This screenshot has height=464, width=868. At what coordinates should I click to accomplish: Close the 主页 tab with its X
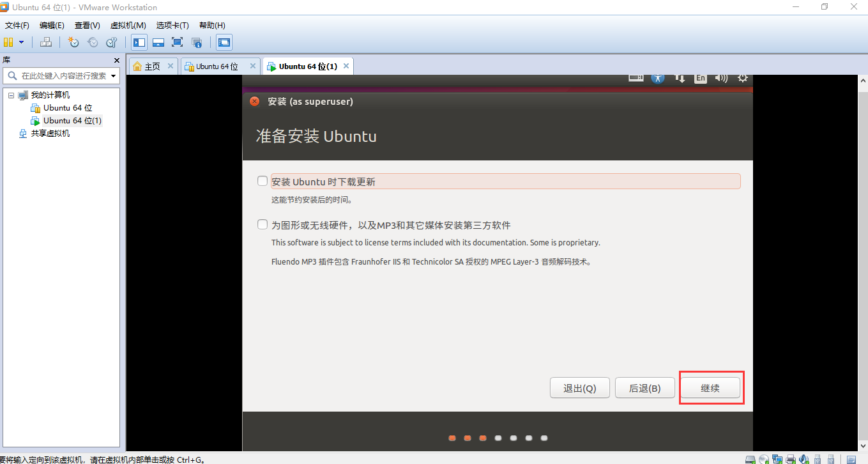(x=171, y=66)
